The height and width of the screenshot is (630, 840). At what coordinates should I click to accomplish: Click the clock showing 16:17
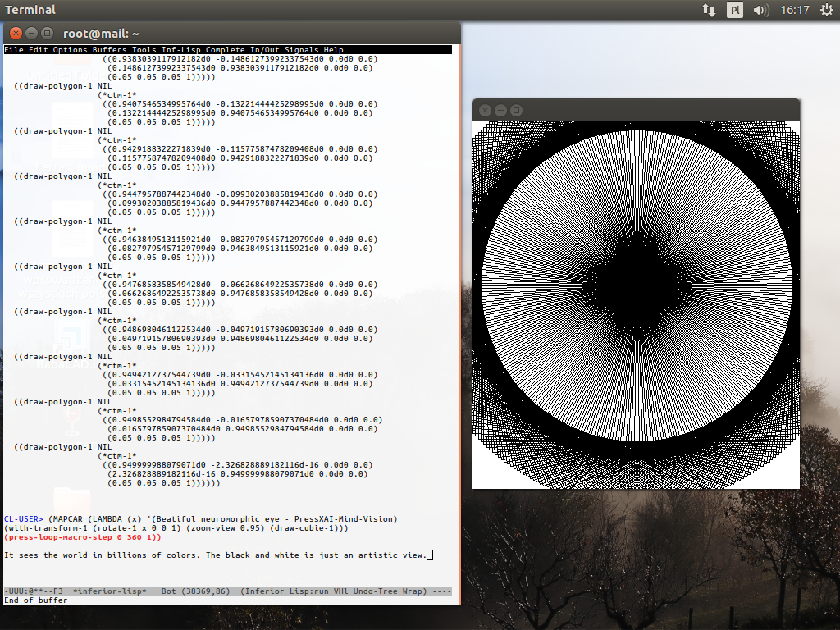pyautogui.click(x=794, y=10)
